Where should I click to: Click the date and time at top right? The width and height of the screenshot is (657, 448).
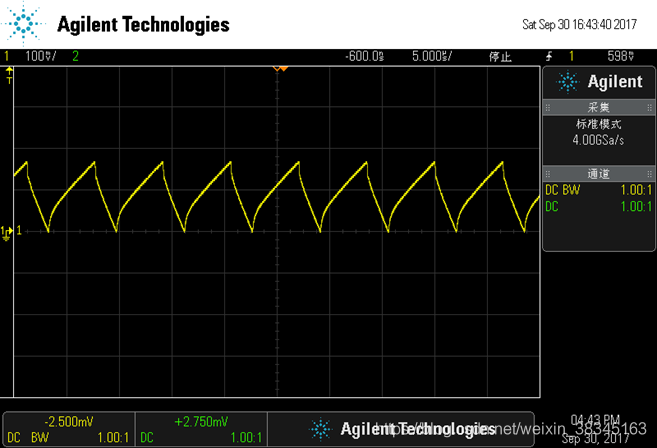point(579,24)
